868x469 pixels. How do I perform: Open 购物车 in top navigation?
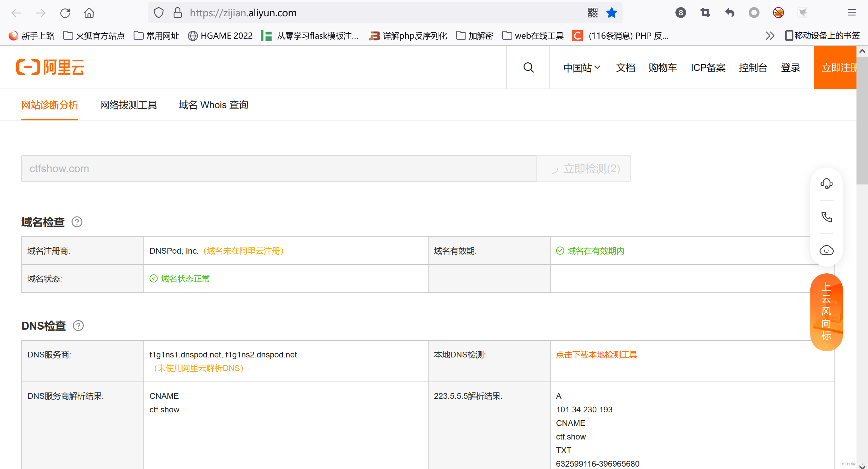coord(663,67)
